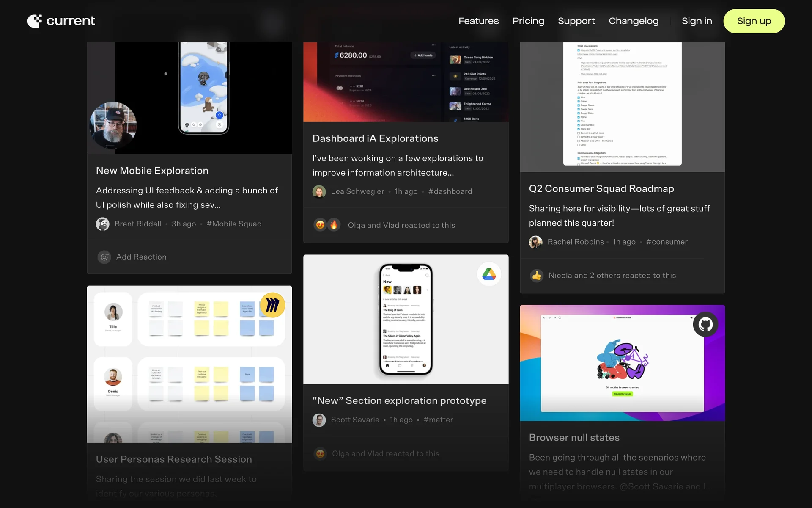Click Rachel Robbins' avatar

(535, 242)
